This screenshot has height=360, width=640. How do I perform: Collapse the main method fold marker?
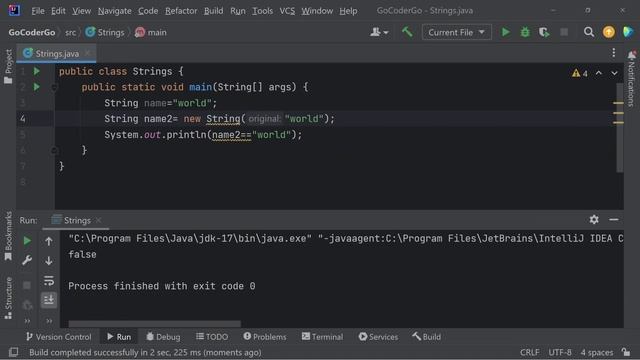pyautogui.click(x=54, y=87)
